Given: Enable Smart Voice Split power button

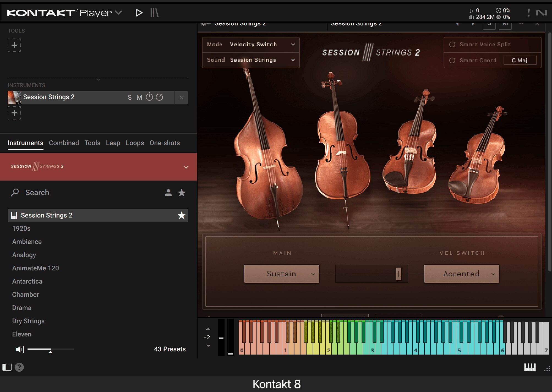Looking at the screenshot, I should point(452,44).
